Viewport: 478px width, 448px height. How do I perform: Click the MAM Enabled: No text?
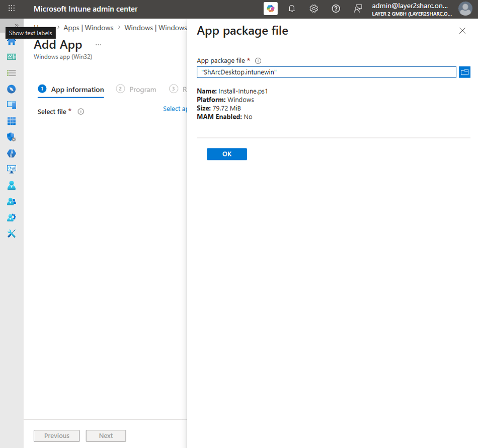point(224,117)
